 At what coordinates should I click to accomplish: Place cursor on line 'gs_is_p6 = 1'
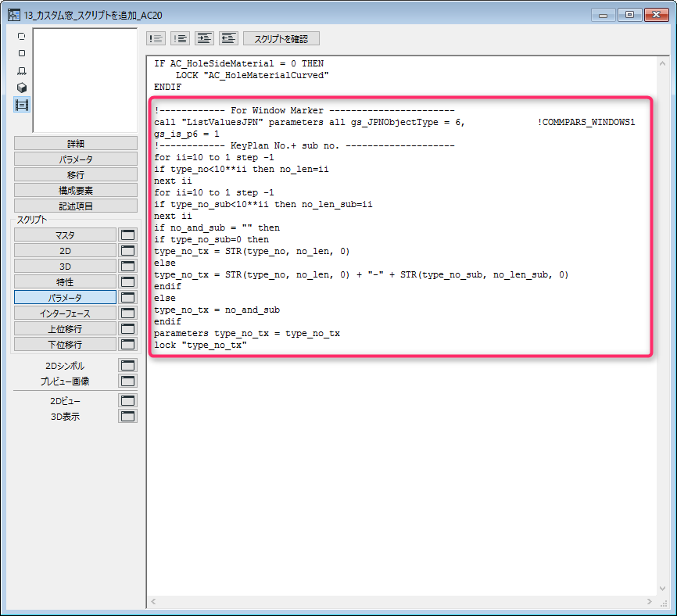coord(187,134)
